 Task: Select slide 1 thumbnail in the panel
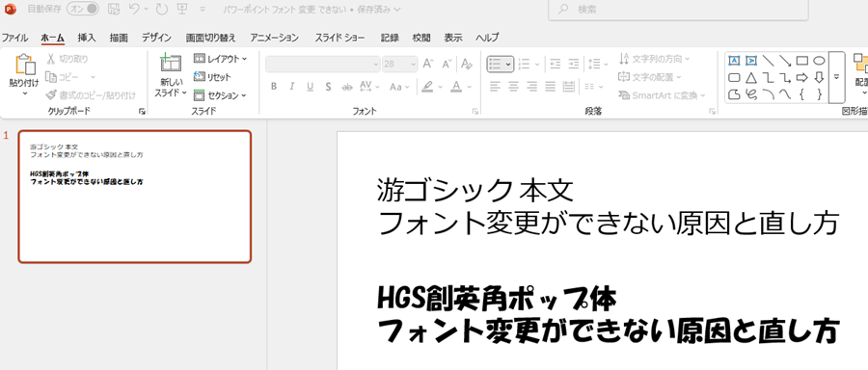point(134,197)
